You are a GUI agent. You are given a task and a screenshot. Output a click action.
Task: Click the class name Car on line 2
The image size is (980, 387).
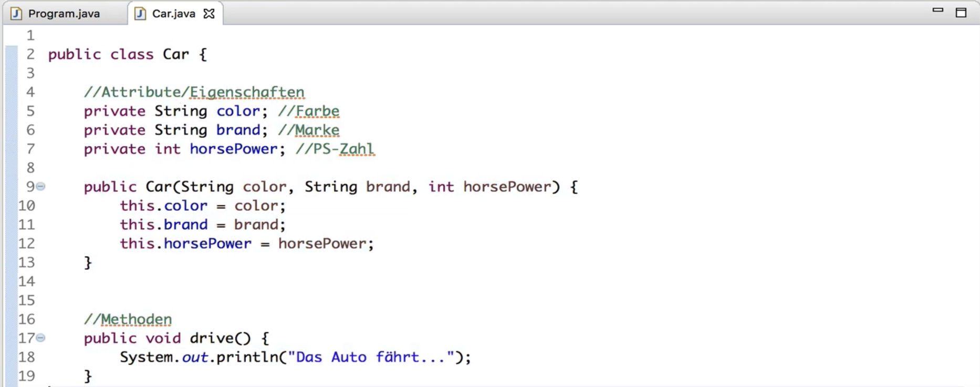click(175, 54)
